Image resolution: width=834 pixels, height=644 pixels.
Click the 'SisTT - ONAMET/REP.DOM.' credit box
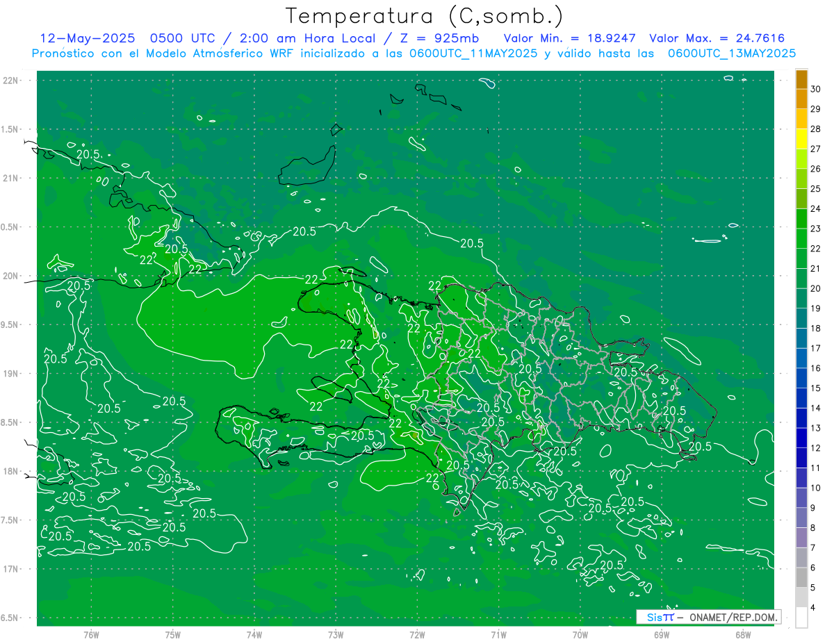(709, 617)
